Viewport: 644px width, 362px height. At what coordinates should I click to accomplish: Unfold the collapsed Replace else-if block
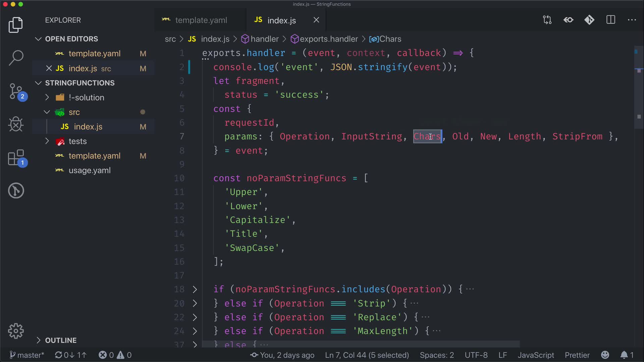pyautogui.click(x=195, y=317)
